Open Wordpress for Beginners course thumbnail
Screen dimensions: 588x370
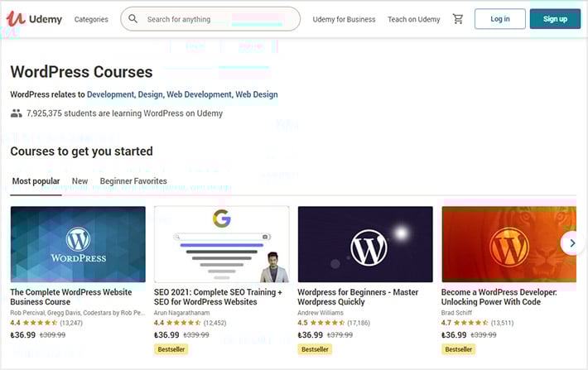(365, 244)
